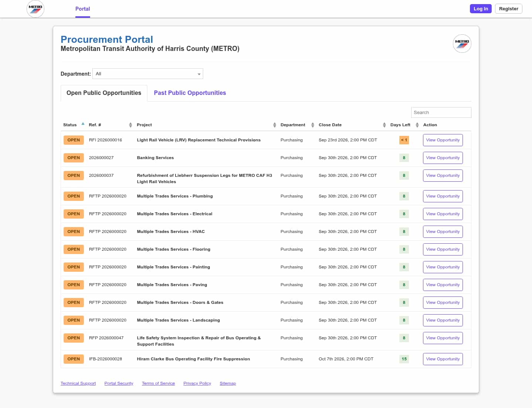Click the Log In button

(481, 9)
